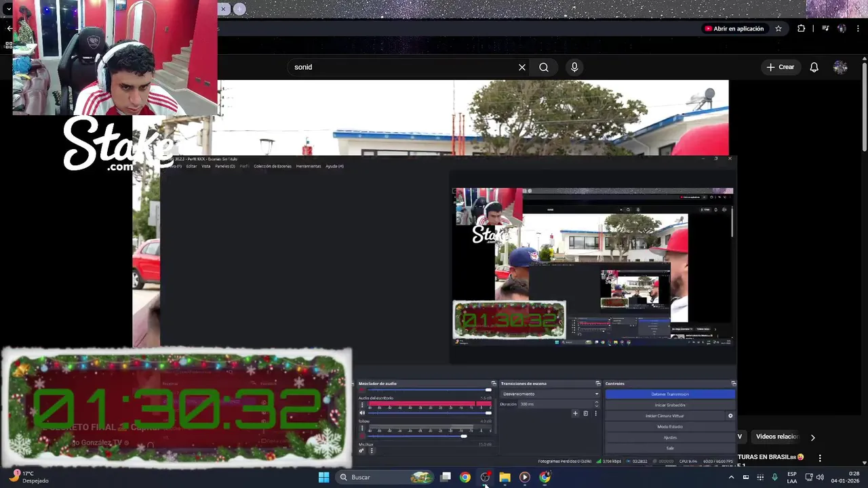Open the video options three-dot menu
Image resolution: width=868 pixels, height=488 pixels.
pyautogui.click(x=820, y=458)
